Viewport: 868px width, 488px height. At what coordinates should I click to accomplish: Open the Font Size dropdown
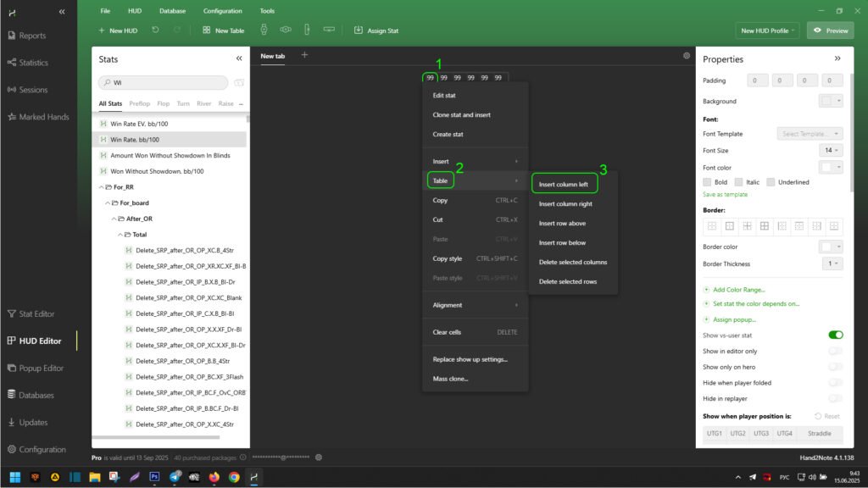[832, 150]
